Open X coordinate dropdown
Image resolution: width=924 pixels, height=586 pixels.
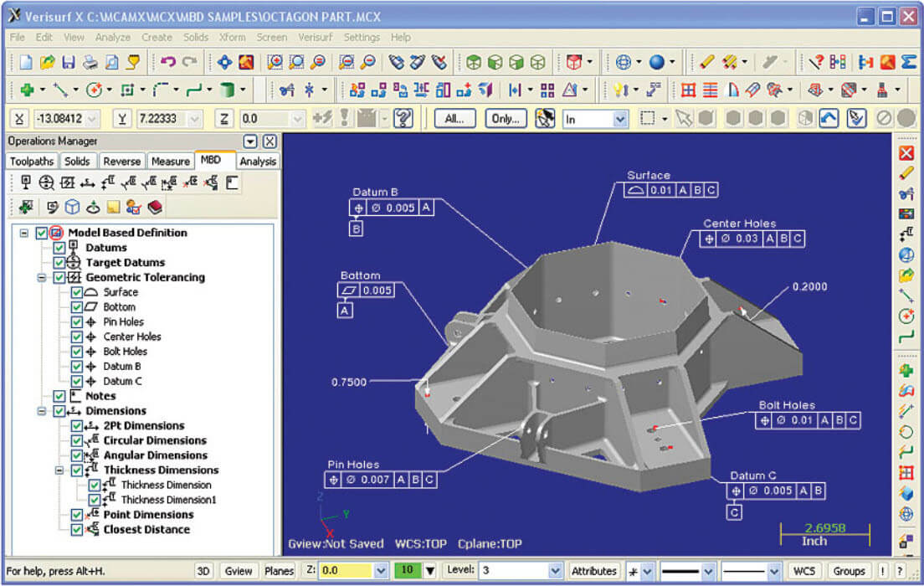(92, 119)
